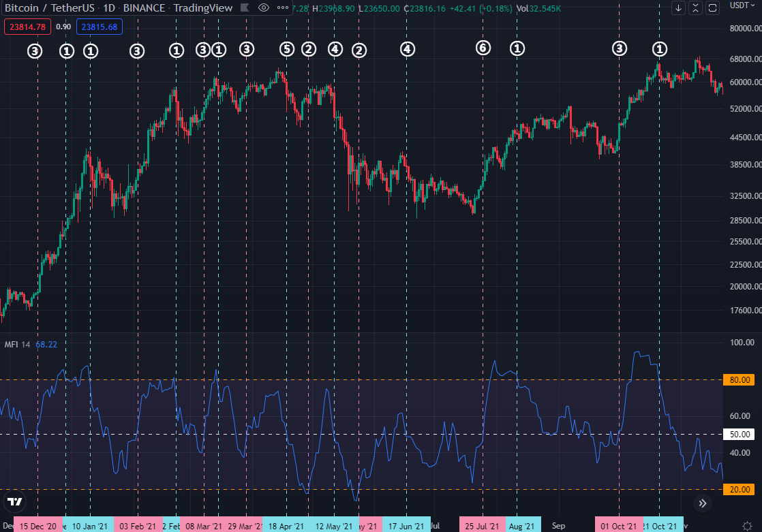The image size is (762, 532).
Task: Click the 20000.00 price scale label
Action: pyautogui.click(x=746, y=287)
